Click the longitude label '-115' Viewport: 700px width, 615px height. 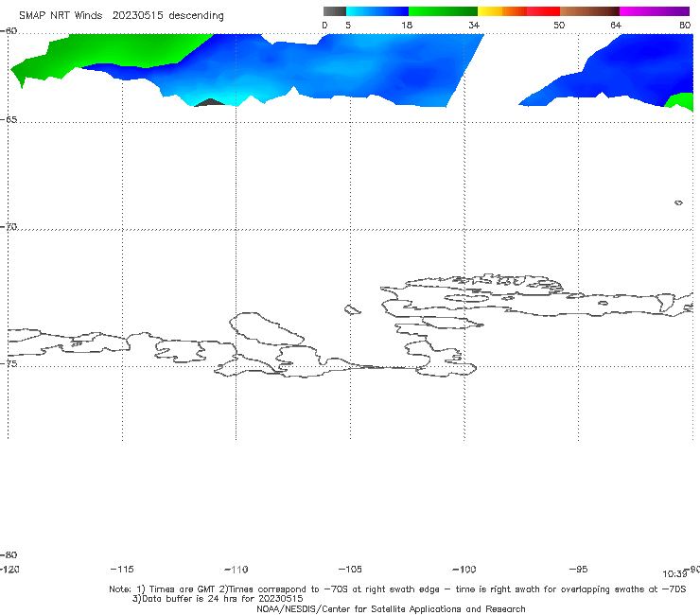point(122,570)
